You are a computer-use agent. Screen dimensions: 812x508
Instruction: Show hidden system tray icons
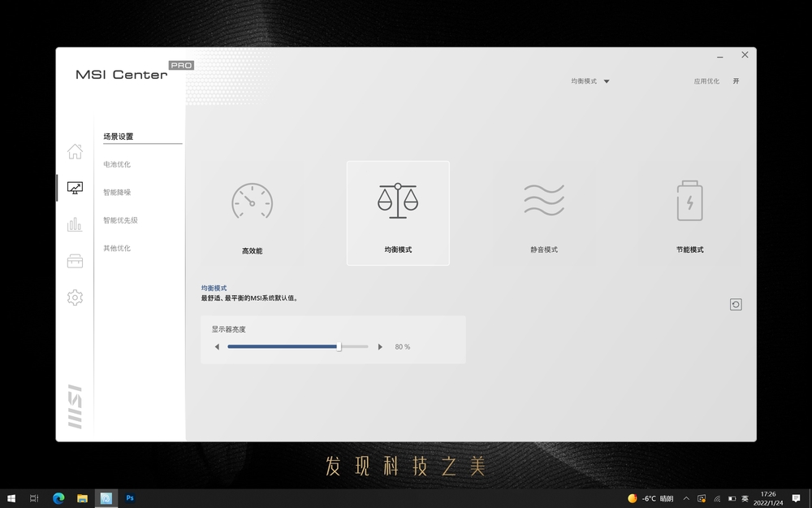pos(686,499)
